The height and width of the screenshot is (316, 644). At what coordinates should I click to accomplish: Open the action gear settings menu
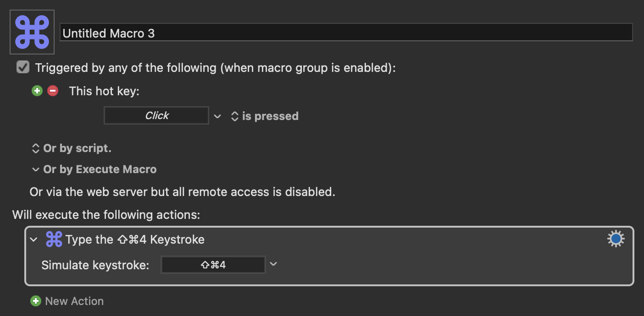coord(616,239)
